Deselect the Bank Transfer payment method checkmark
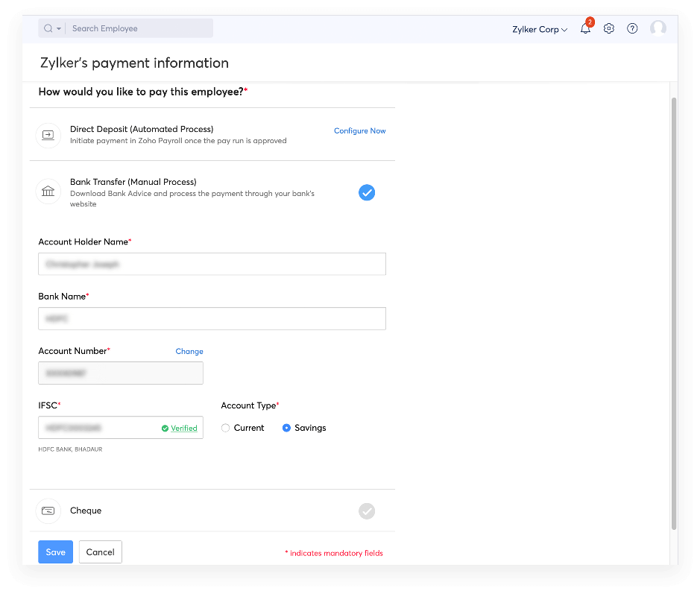The image size is (700, 594). (367, 192)
